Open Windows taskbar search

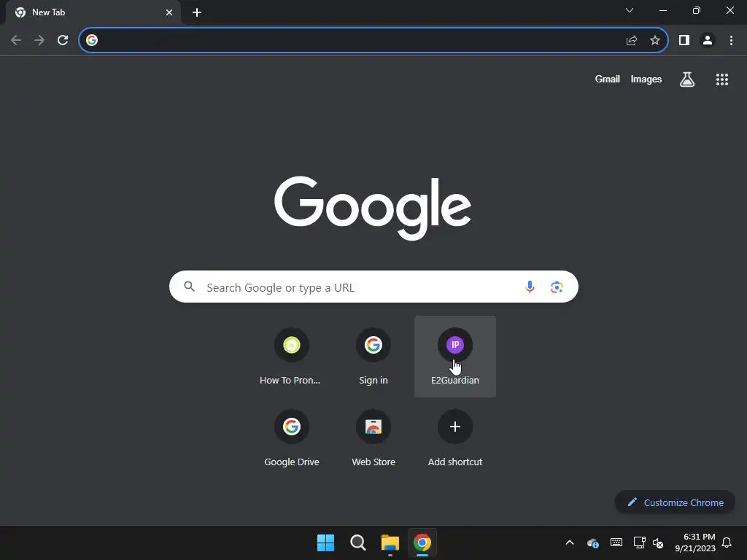point(357,542)
